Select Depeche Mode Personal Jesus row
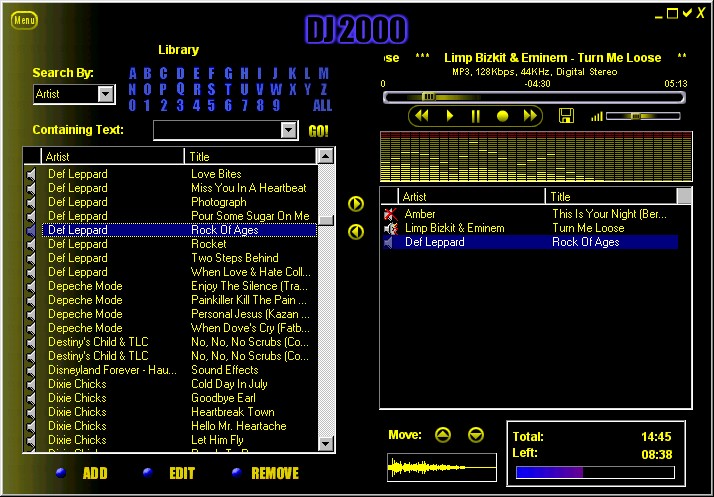 pos(179,314)
